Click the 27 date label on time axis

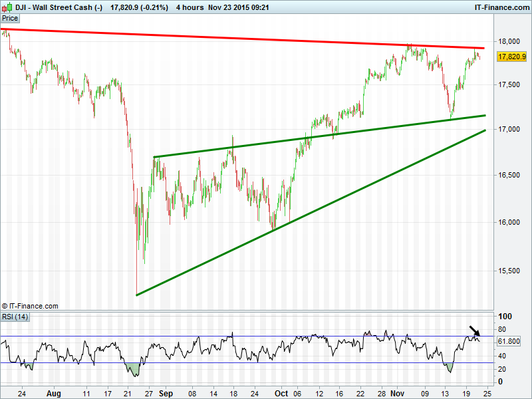click(x=148, y=394)
